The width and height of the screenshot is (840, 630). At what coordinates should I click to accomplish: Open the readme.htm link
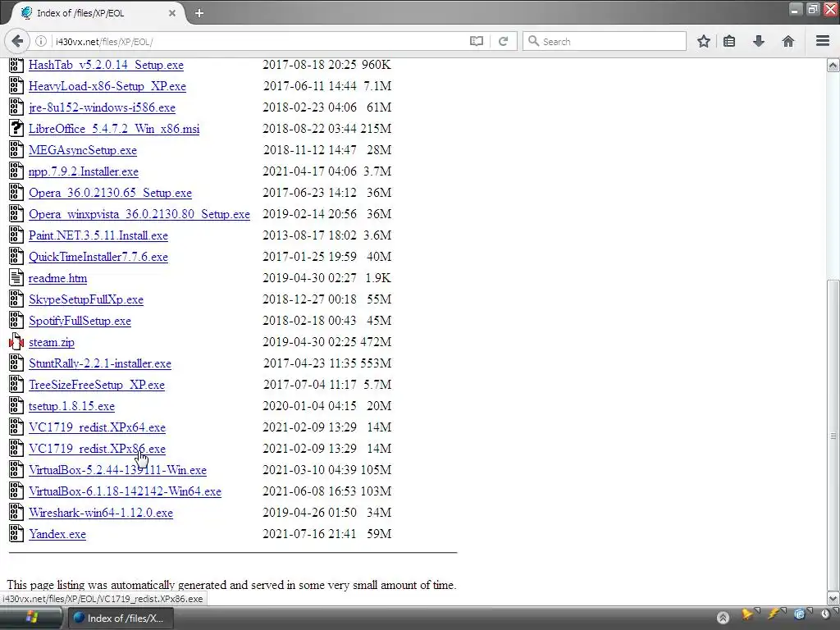point(57,278)
